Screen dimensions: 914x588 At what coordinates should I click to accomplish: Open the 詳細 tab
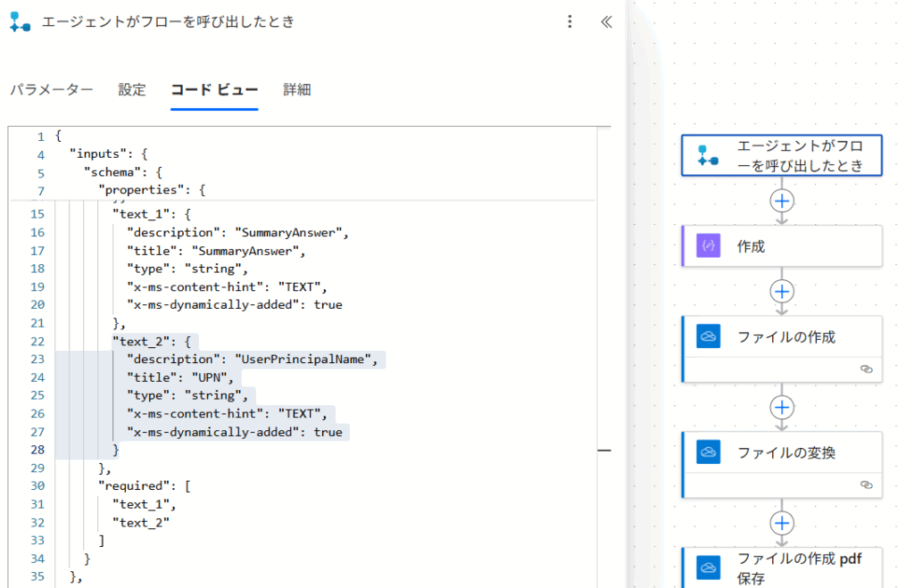tap(297, 90)
